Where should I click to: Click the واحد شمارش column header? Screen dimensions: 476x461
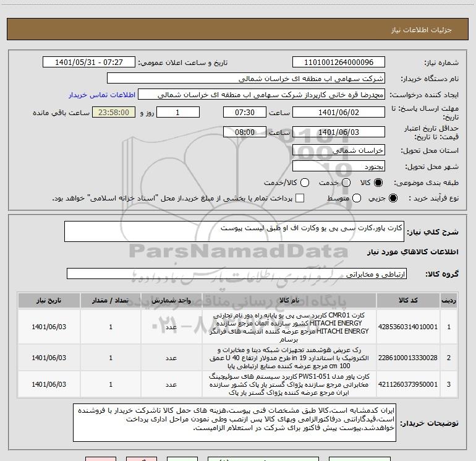pos(171,301)
